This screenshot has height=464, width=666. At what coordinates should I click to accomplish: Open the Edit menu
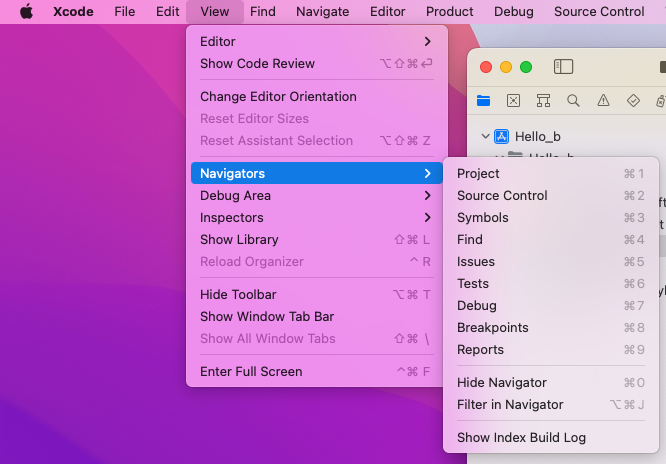coord(167,11)
